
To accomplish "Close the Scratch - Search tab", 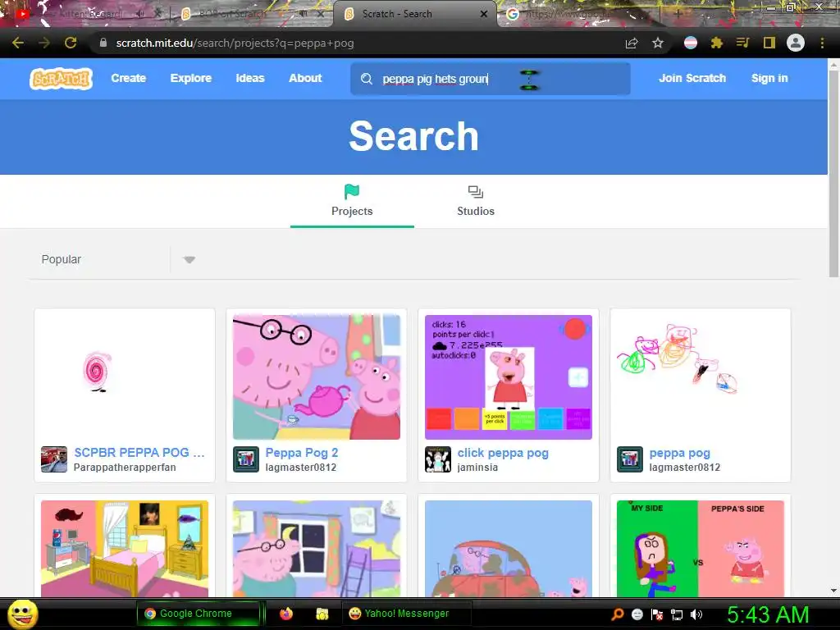I will point(484,14).
